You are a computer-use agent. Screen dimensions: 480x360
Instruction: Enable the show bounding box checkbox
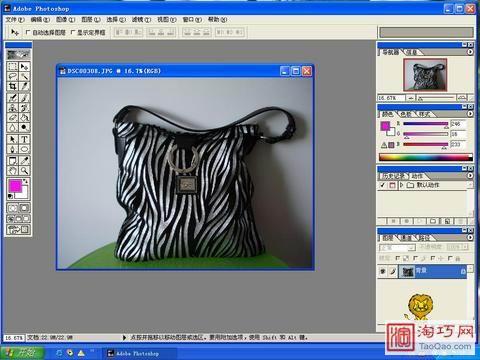tap(73, 32)
